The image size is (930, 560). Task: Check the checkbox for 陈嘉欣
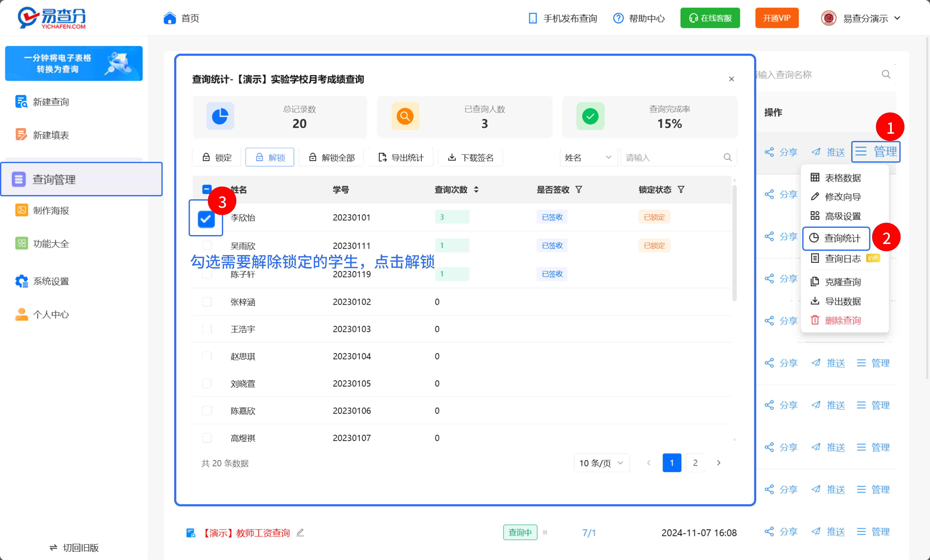tap(207, 410)
